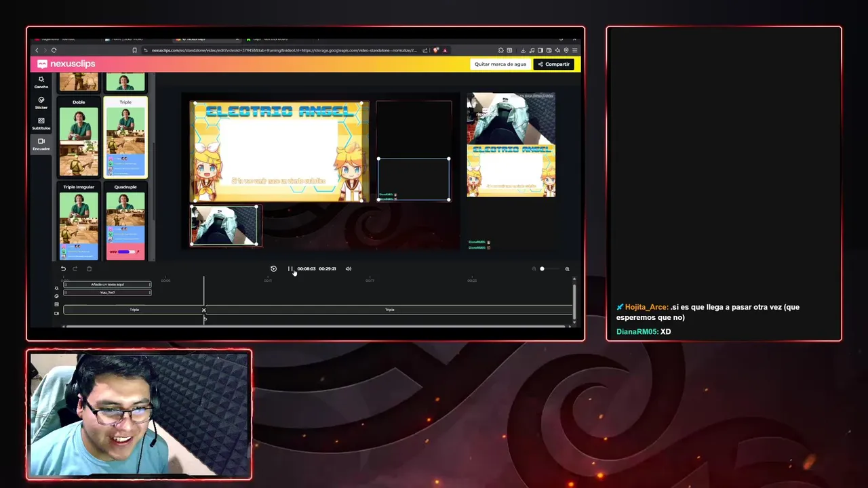Select the Encuadre tool in sidebar
The image size is (868, 488).
(41, 144)
